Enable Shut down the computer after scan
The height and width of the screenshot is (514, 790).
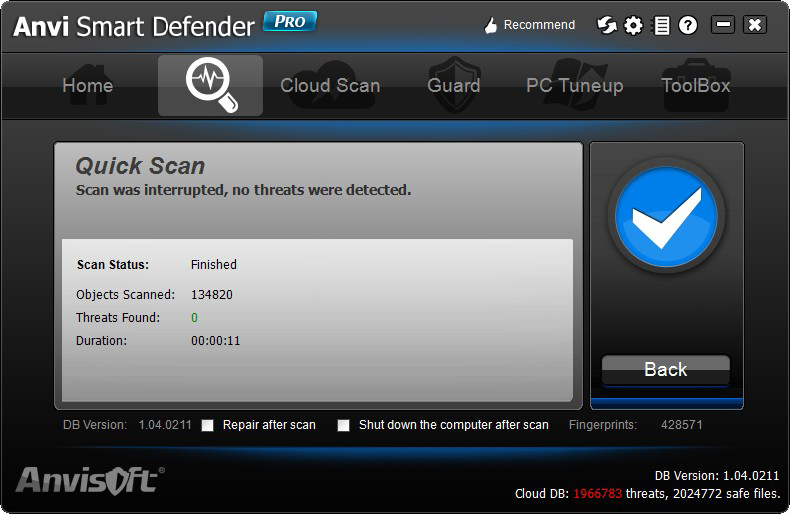pos(344,425)
